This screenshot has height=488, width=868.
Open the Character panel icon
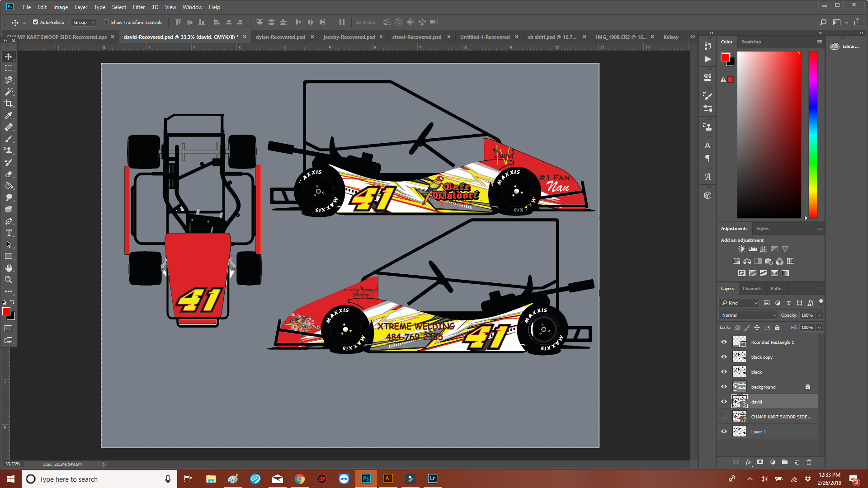click(x=708, y=145)
